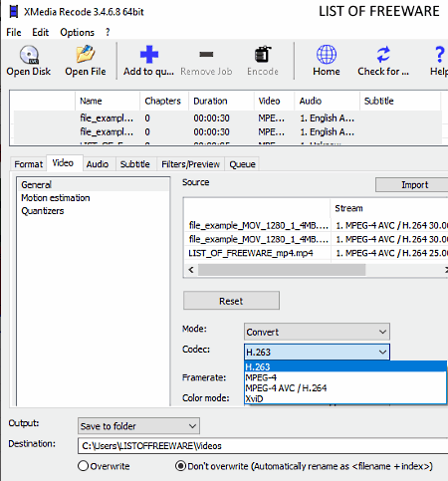Image resolution: width=448 pixels, height=481 pixels.
Task: Click the left arrow of source scrollbar
Action: 191,270
